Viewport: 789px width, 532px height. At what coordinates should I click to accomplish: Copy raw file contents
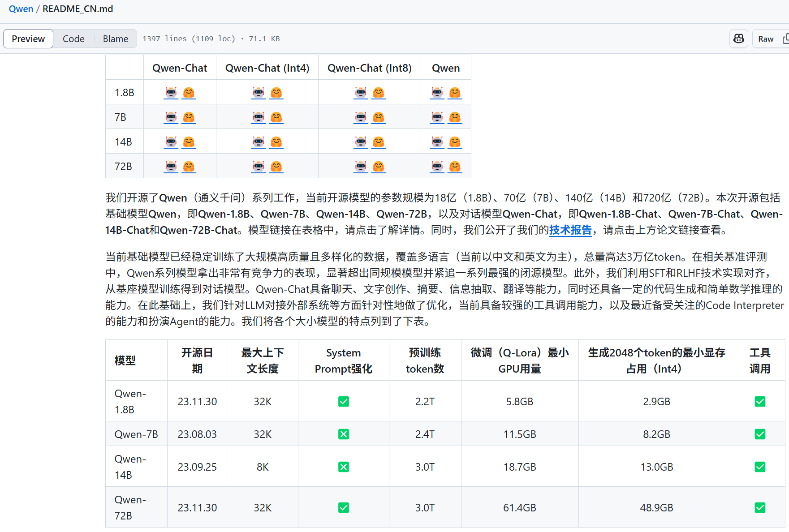click(785, 39)
